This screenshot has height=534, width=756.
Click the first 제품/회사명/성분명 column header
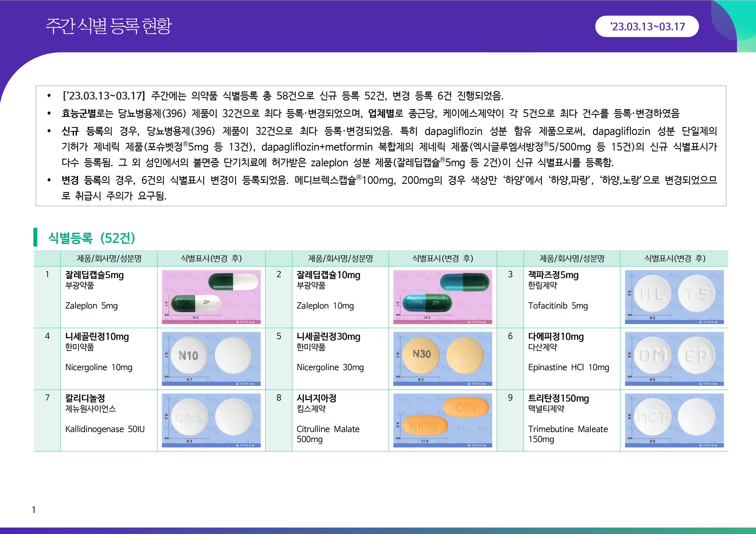pyautogui.click(x=109, y=258)
